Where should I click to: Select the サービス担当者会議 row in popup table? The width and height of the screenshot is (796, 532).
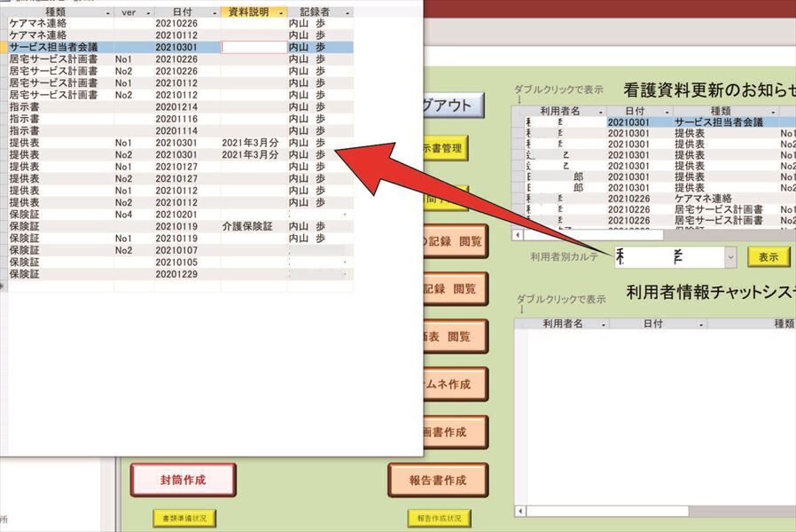point(181,47)
